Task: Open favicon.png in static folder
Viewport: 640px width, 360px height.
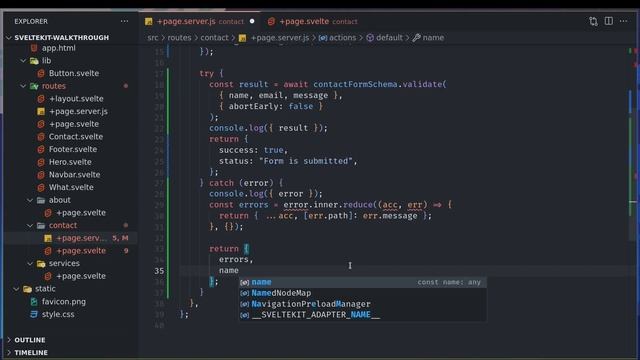Action: (64, 302)
